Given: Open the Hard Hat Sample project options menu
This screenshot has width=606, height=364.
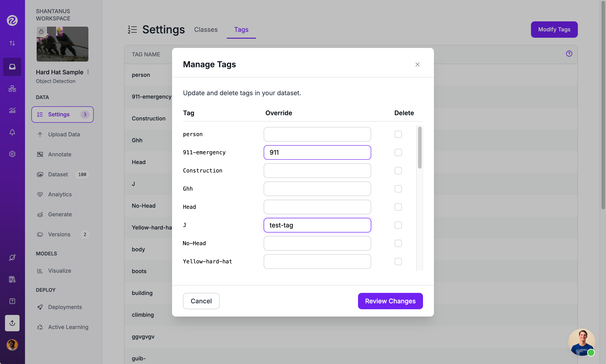Looking at the screenshot, I should (88, 72).
